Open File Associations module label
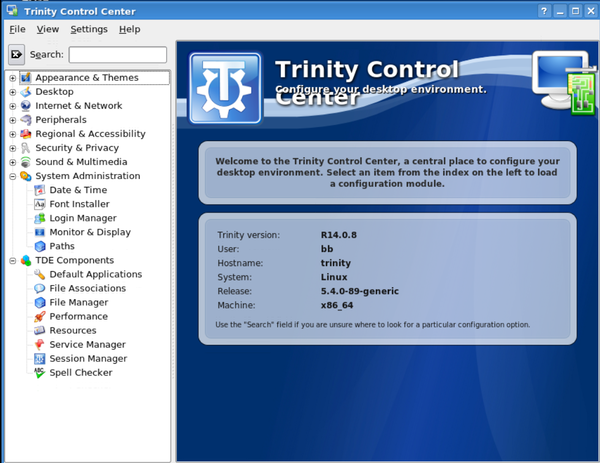The height and width of the screenshot is (463, 600). 88,289
